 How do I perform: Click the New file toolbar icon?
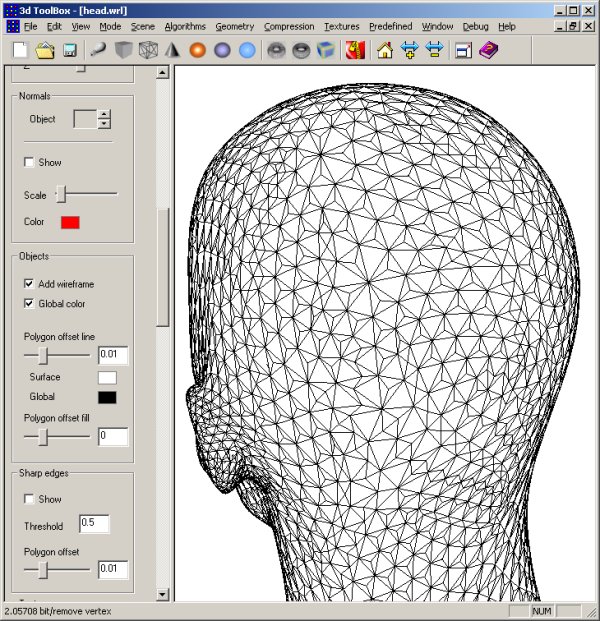(19, 50)
